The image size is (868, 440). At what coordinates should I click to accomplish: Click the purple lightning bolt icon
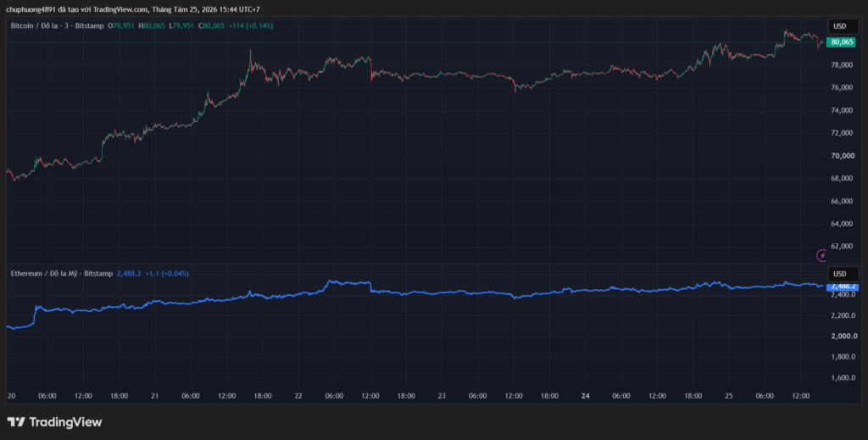822,255
